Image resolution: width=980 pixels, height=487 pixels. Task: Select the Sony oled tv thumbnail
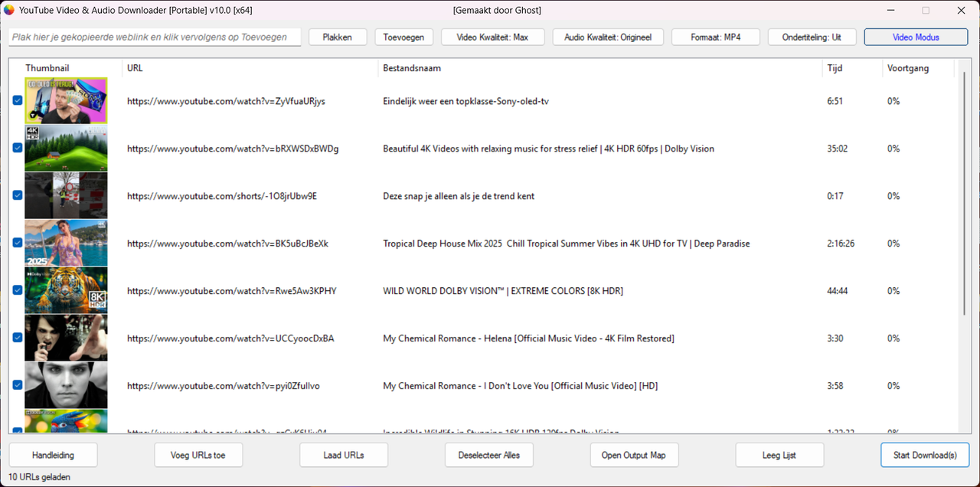point(66,100)
